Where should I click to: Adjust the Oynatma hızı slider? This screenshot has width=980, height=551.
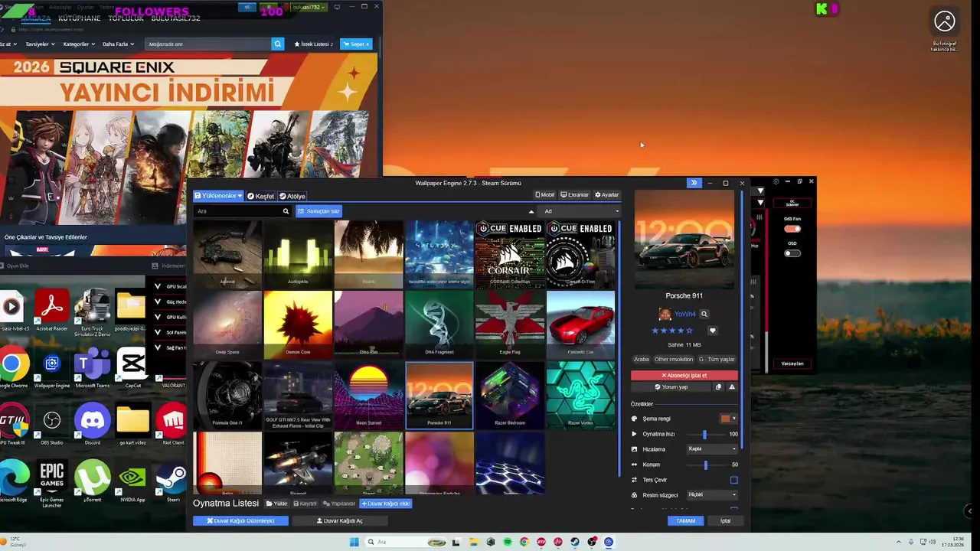click(704, 434)
